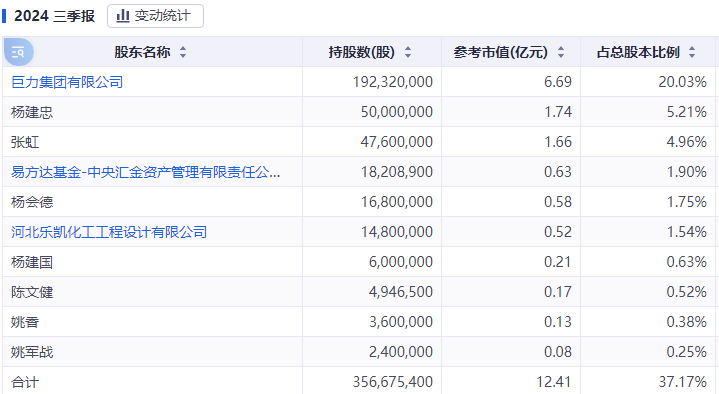Sort by 占总股本比例 column arrows
Image resolution: width=719 pixels, height=394 pixels.
(x=692, y=52)
